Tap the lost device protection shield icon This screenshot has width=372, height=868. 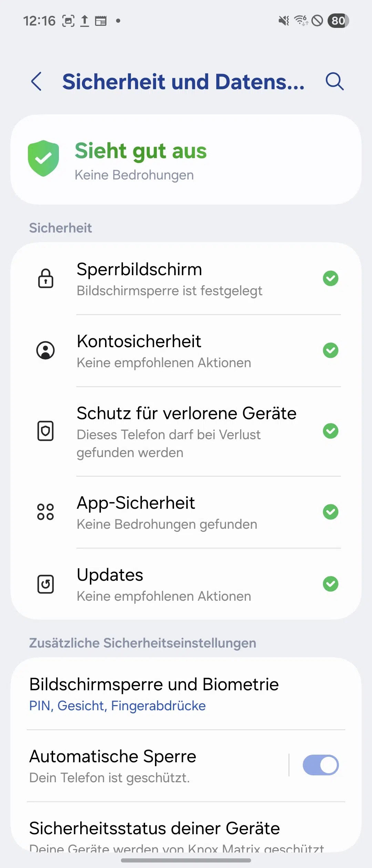point(45,431)
